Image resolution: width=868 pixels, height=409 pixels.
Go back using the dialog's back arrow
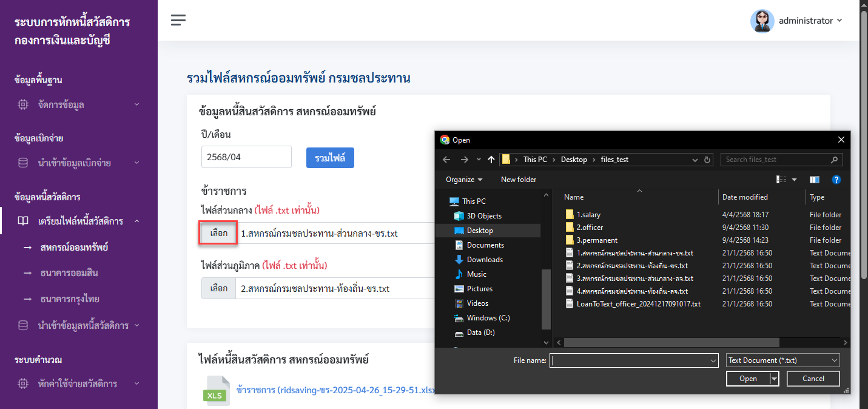point(446,160)
